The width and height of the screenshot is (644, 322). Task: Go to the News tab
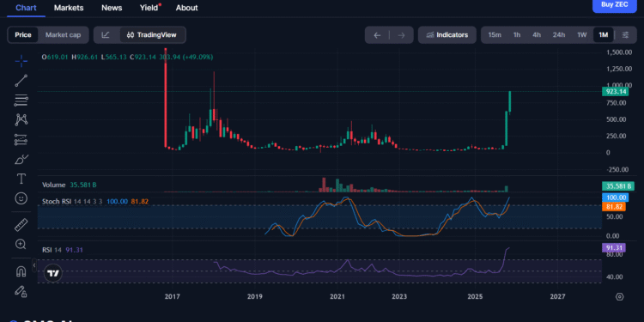(112, 8)
